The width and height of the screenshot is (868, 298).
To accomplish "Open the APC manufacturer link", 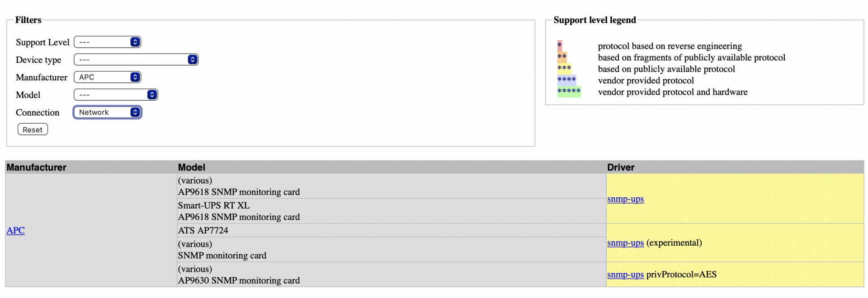I will point(15,230).
